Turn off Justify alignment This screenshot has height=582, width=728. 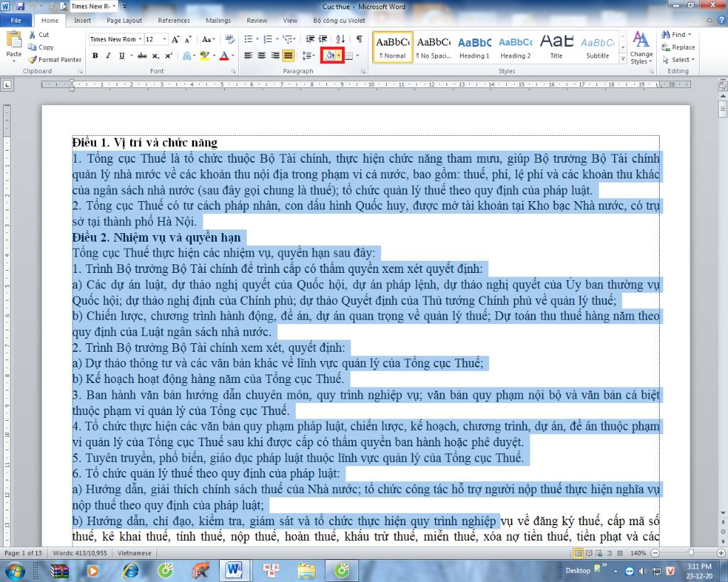click(x=289, y=55)
